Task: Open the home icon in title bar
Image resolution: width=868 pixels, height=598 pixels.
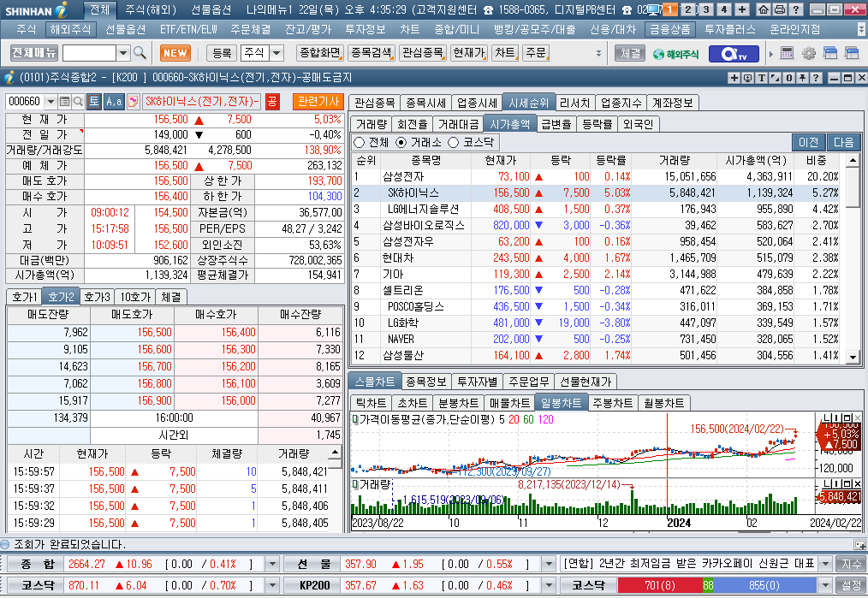Action: [764, 9]
